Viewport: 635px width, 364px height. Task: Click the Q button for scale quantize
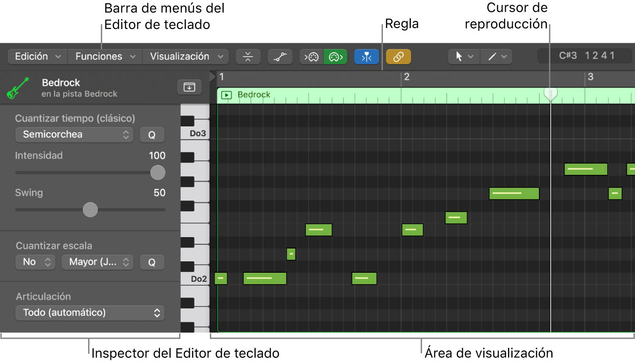coord(152,262)
